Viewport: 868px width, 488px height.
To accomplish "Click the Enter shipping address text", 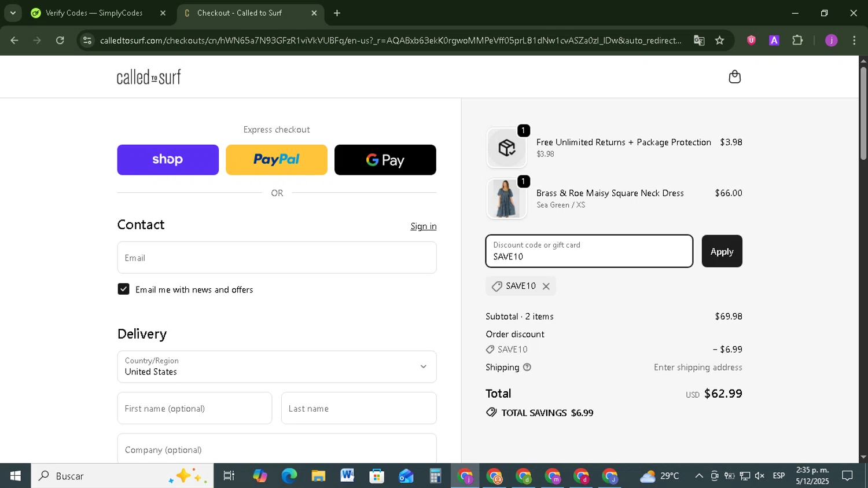I will point(698,367).
